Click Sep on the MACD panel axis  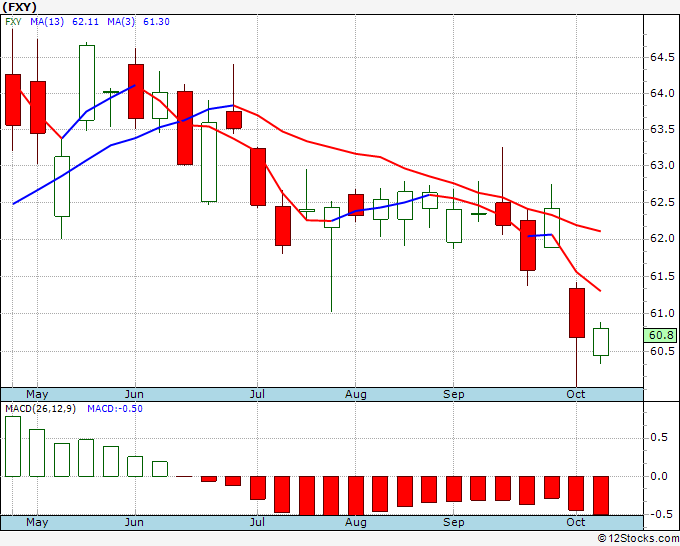pyautogui.click(x=454, y=523)
